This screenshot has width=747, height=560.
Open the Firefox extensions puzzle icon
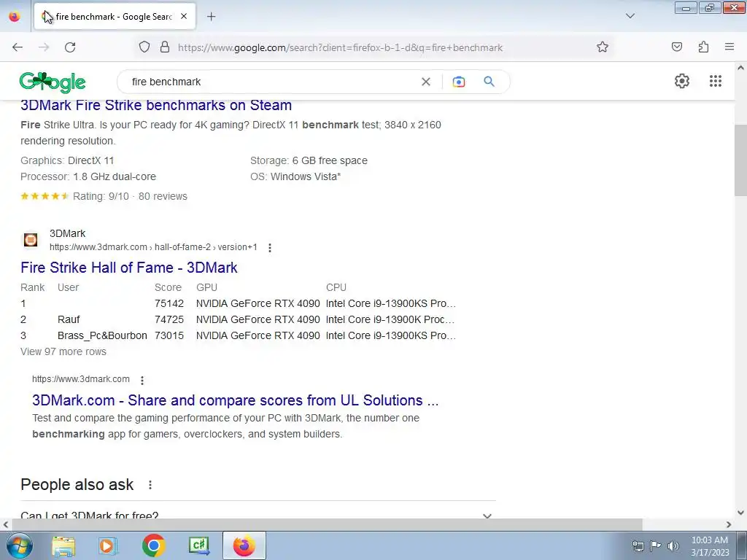704,47
